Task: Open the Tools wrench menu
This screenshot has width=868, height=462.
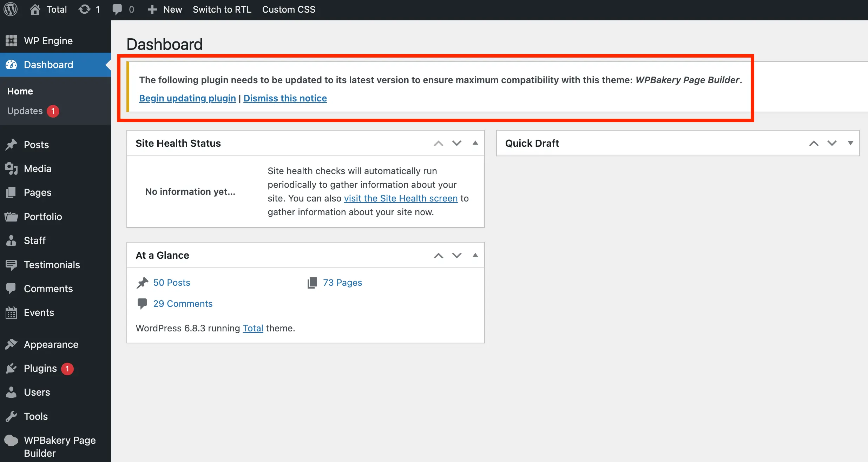Action: pos(35,416)
